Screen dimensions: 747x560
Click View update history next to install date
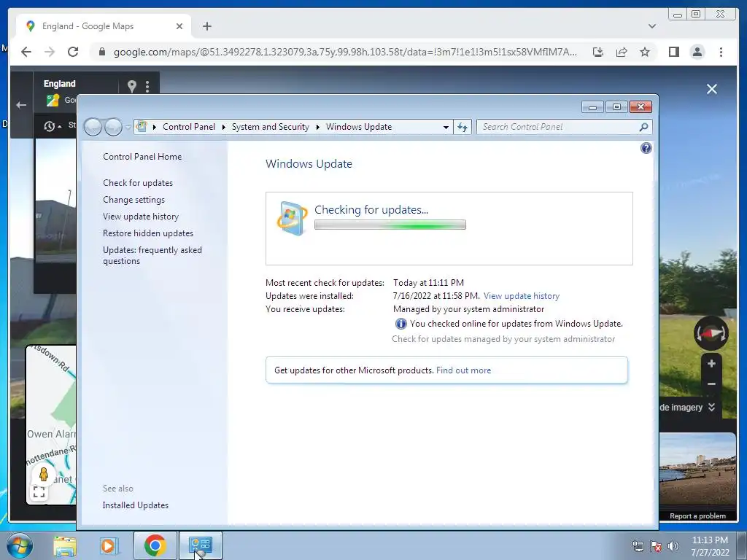point(521,296)
